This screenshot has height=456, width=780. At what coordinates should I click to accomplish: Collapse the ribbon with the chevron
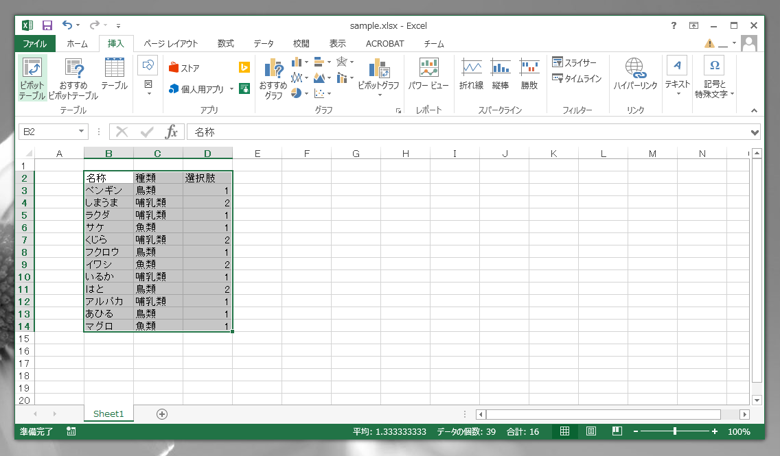point(754,111)
